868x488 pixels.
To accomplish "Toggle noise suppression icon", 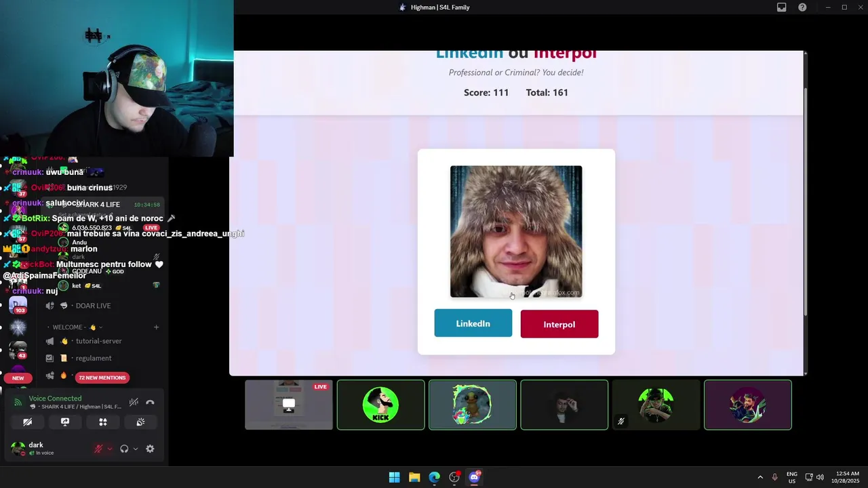I will (134, 402).
